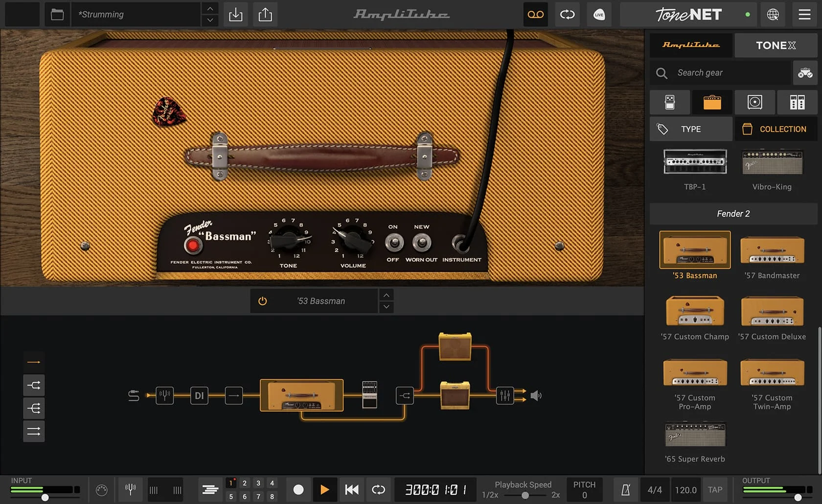Open the looper with the tape reels icon
This screenshot has width=822, height=504.
point(535,15)
